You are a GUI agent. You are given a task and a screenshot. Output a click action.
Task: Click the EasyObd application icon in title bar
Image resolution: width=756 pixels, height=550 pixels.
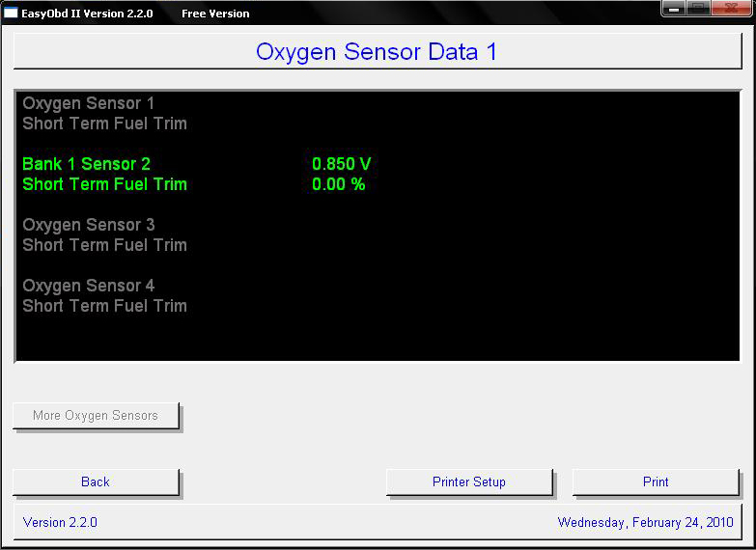coord(12,14)
